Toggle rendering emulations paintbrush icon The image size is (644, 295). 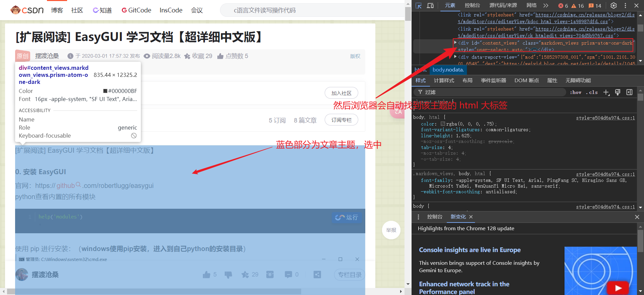click(x=618, y=92)
